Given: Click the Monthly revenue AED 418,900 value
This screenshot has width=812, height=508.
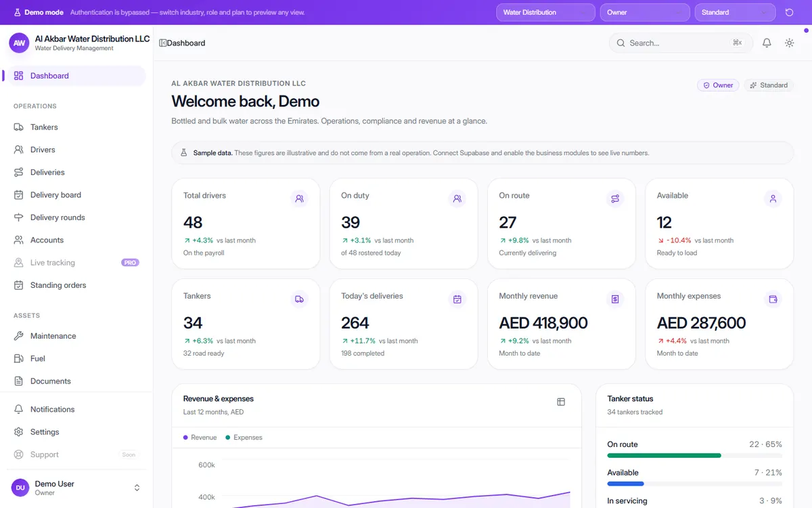Looking at the screenshot, I should point(543,323).
